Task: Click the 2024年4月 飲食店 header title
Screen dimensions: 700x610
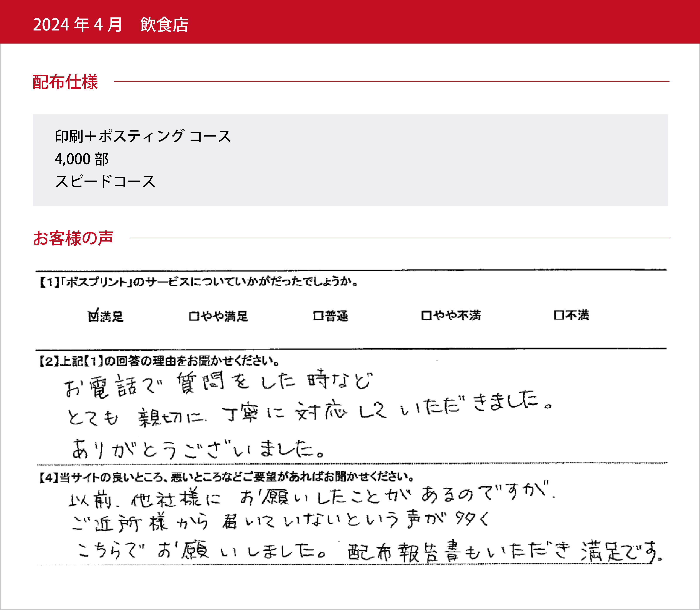Action: 111,25
